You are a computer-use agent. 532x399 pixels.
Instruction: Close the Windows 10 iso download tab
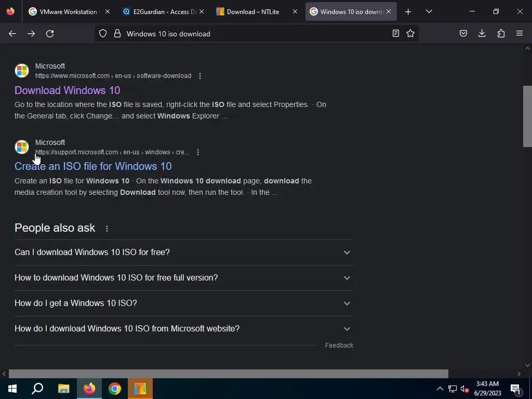(x=389, y=11)
